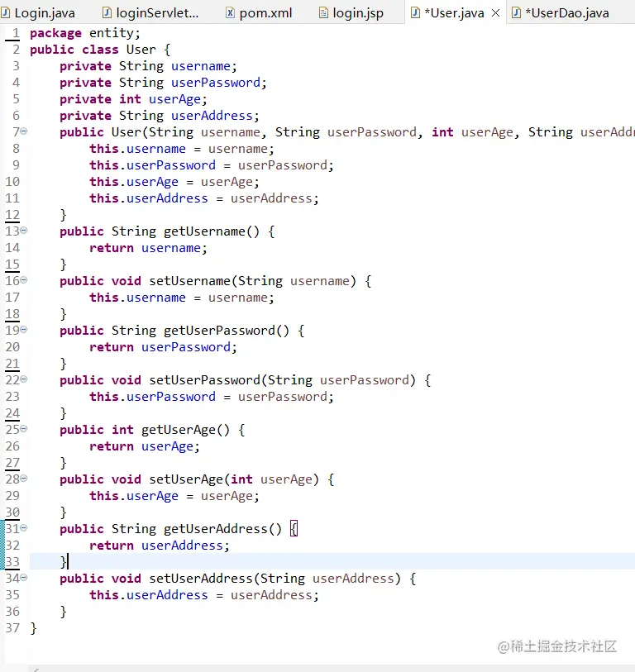Close the *User.java tab with X
The height and width of the screenshot is (672, 635).
coord(495,13)
